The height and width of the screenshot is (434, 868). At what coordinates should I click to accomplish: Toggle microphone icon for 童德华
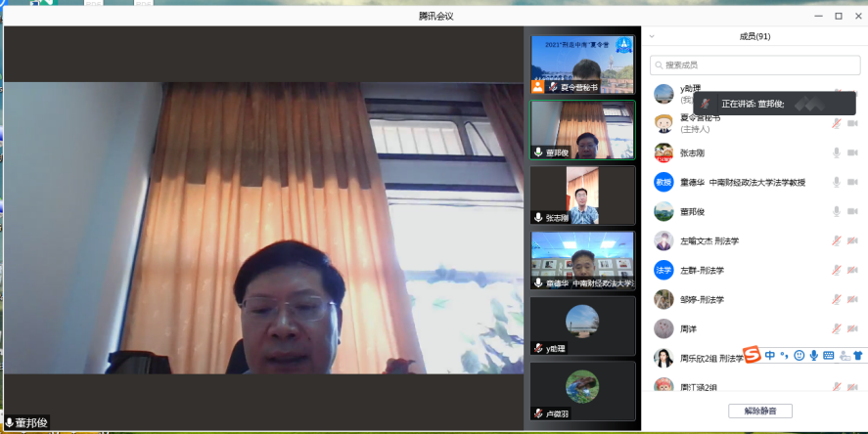[x=836, y=182]
